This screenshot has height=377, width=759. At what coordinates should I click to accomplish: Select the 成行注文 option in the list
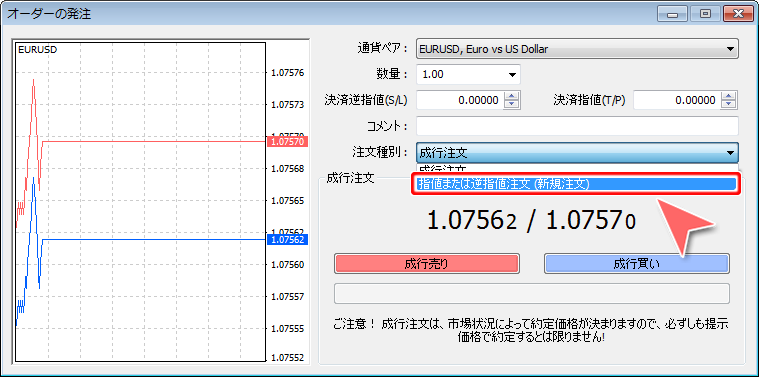point(576,168)
